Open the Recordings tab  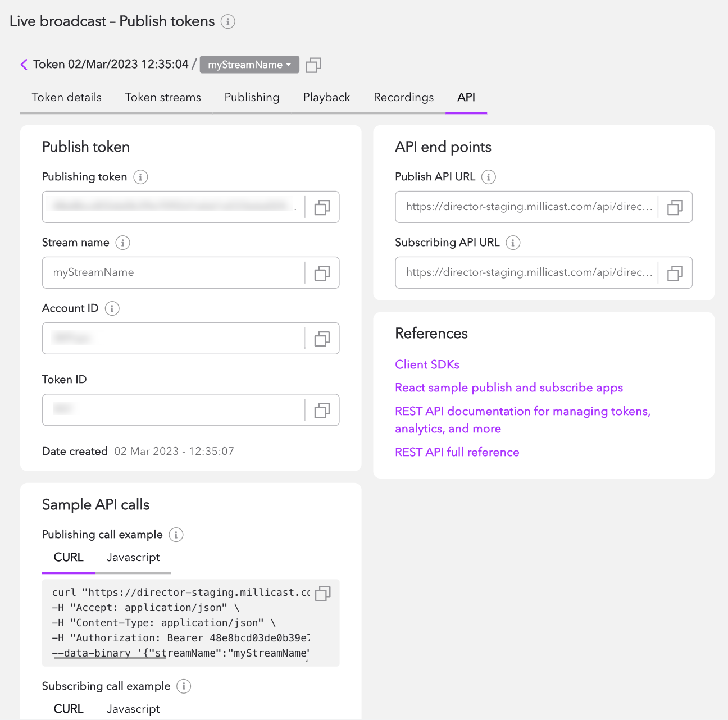tap(403, 97)
